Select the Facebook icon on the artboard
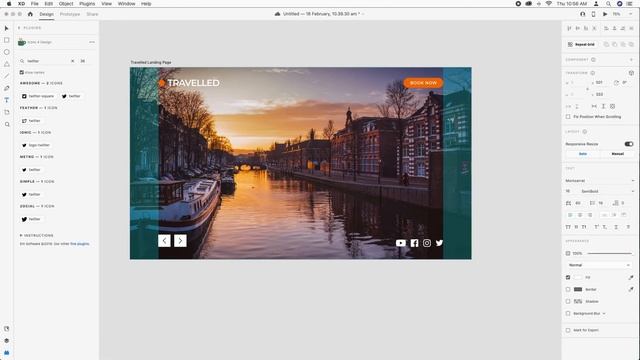Screen dimensions: 640x360 pos(414,243)
